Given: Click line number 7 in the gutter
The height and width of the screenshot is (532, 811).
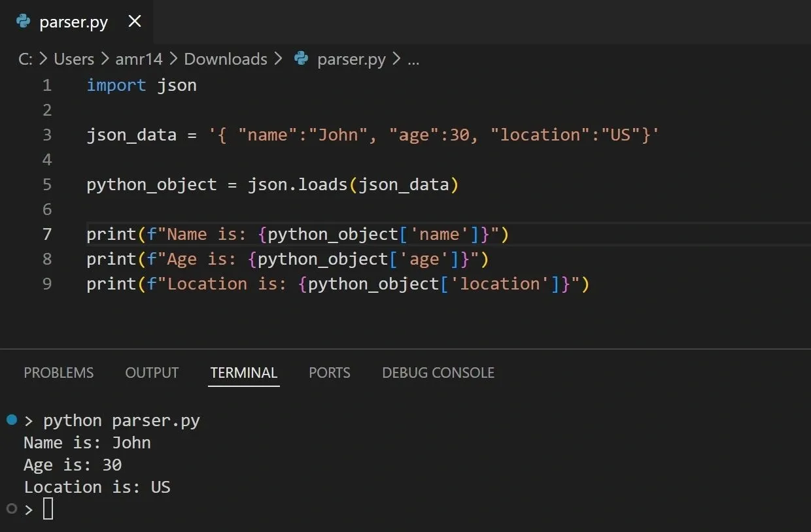Looking at the screenshot, I should (46, 234).
